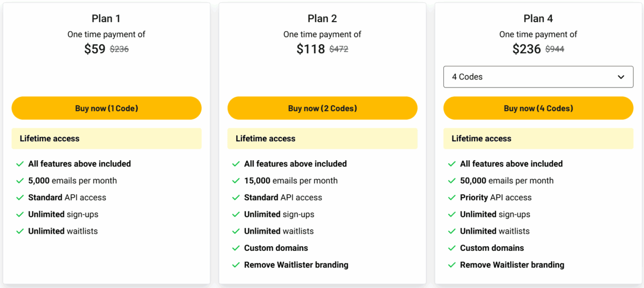Click Buy now (2 Codes) button
Image resolution: width=644 pixels, height=288 pixels.
[x=322, y=108]
